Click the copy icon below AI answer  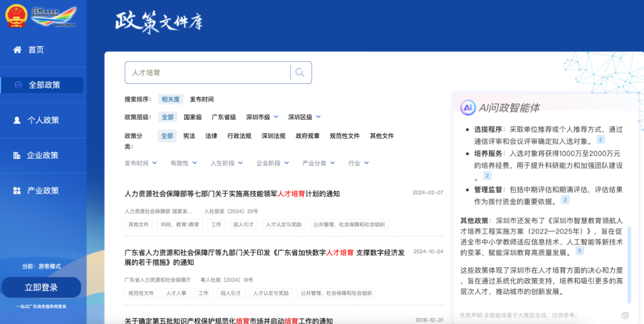[x=624, y=315]
